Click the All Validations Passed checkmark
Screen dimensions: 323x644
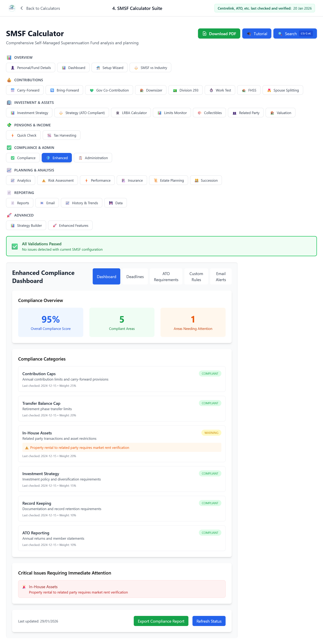[x=15, y=246]
